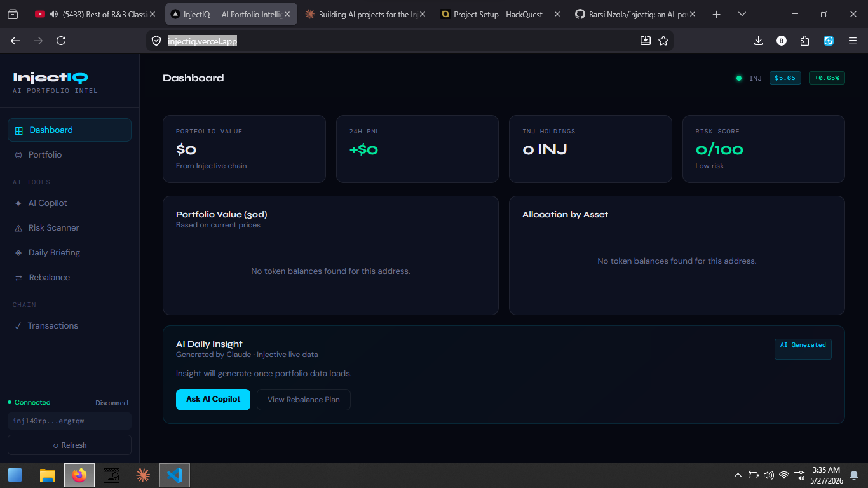This screenshot has width=868, height=488.
Task: Go forward in browser history
Action: (x=38, y=41)
